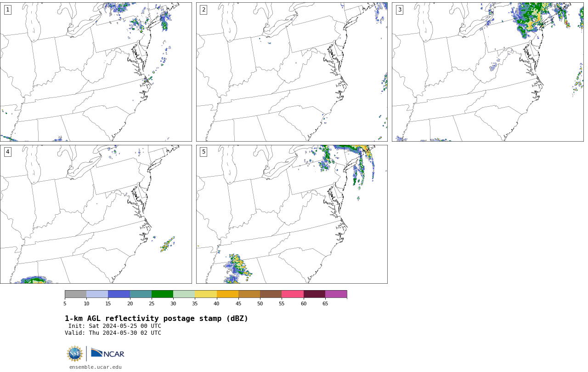Select the teal 20-25 dBZ swatch
588x372 pixels.
click(141, 294)
